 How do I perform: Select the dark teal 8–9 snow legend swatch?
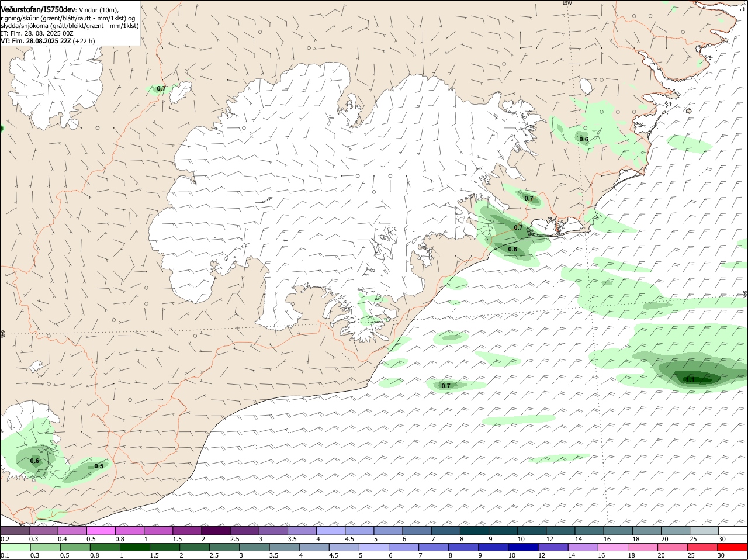[x=475, y=531]
